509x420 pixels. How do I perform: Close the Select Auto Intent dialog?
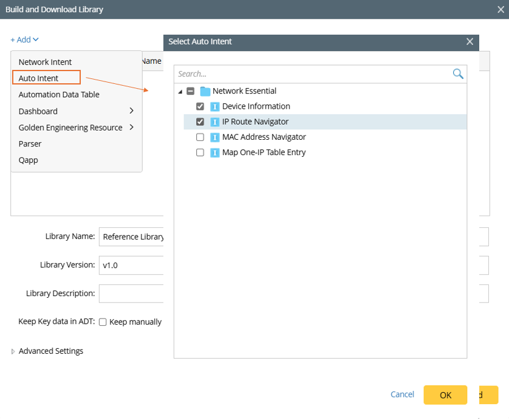(470, 41)
